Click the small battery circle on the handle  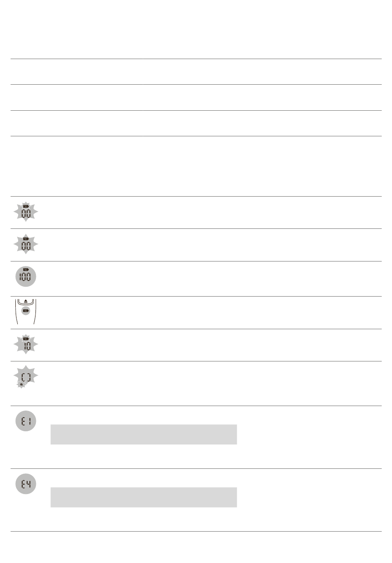point(26,310)
